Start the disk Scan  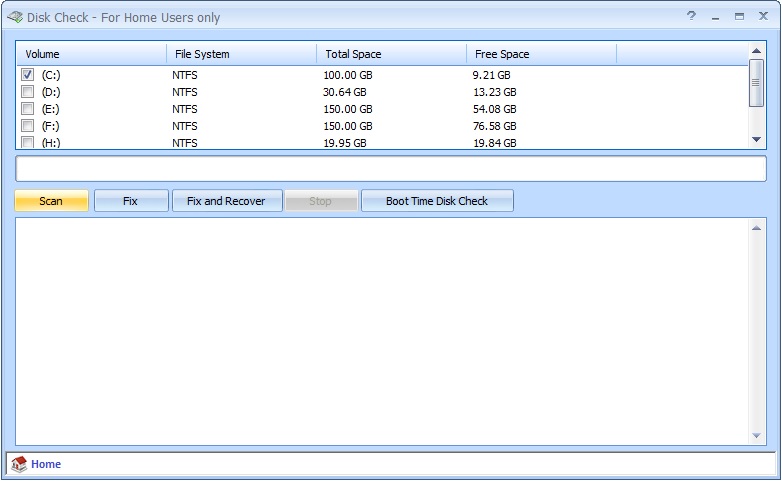[51, 201]
